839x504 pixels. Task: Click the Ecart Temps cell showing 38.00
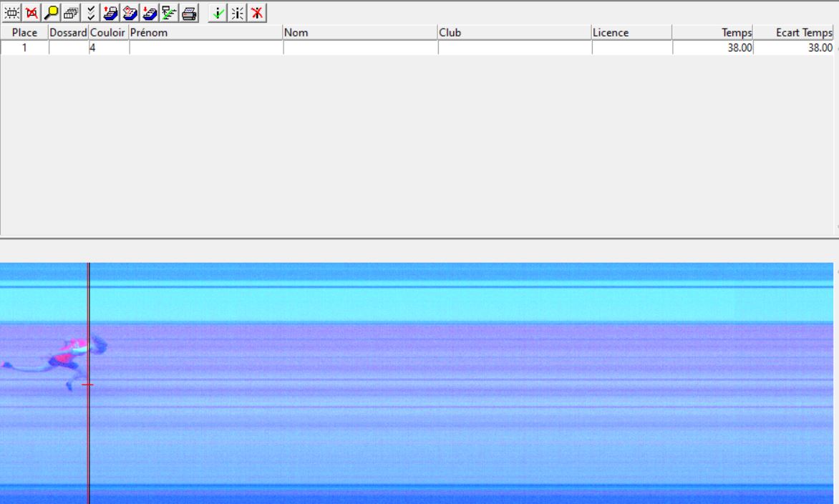tap(794, 48)
